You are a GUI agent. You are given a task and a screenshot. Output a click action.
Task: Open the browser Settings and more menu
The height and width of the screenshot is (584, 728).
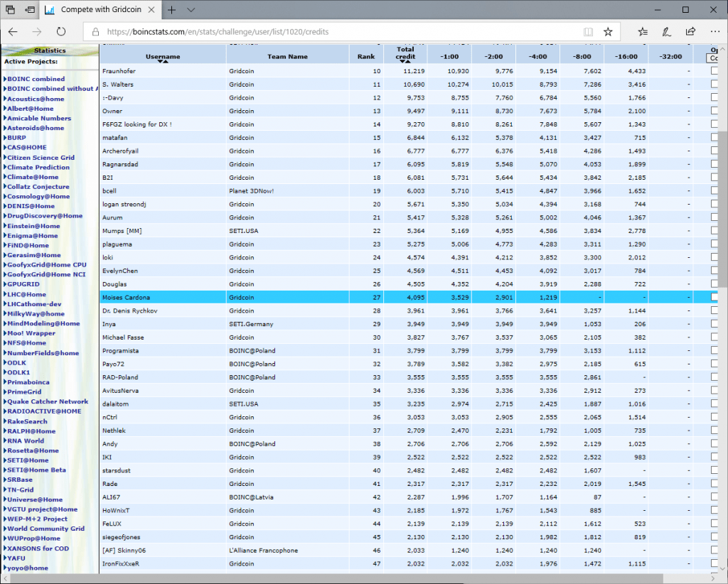coord(714,32)
